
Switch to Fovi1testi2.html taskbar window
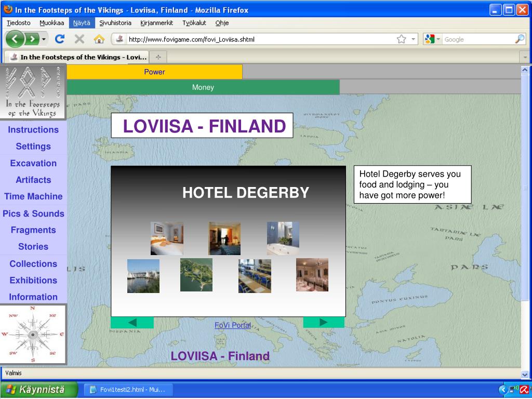click(128, 390)
